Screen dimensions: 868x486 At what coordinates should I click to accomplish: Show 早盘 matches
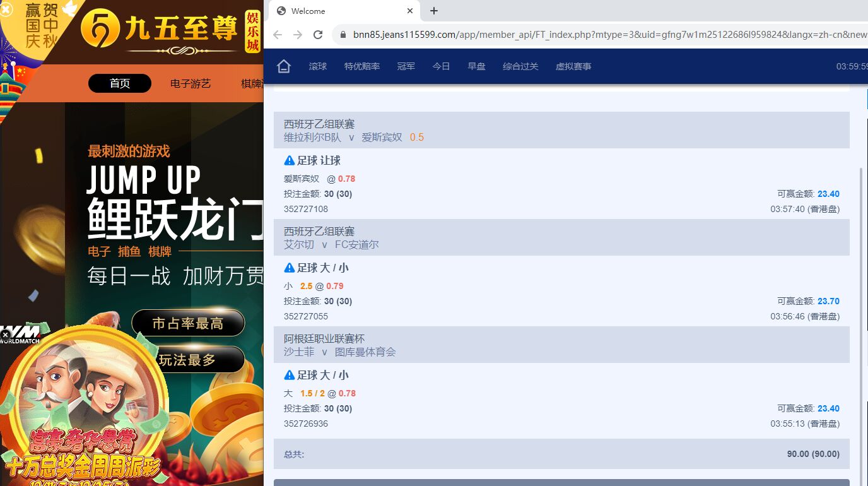pyautogui.click(x=477, y=66)
